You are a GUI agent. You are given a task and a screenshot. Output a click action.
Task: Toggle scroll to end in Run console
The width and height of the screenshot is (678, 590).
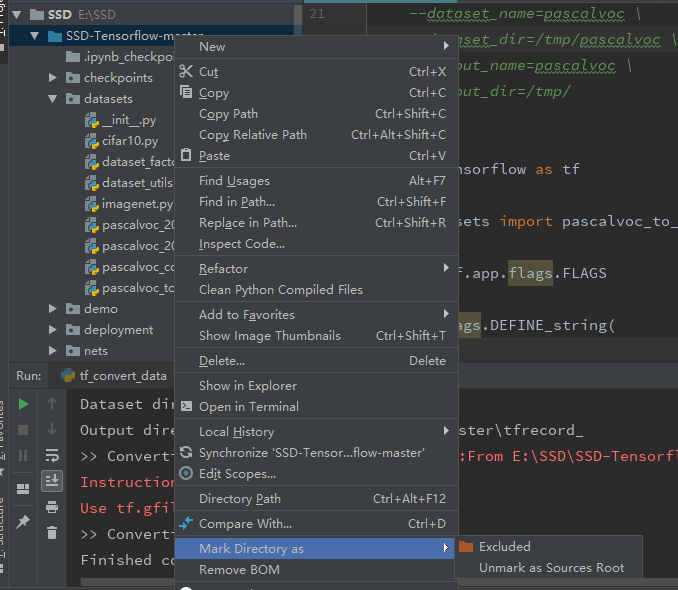(52, 481)
